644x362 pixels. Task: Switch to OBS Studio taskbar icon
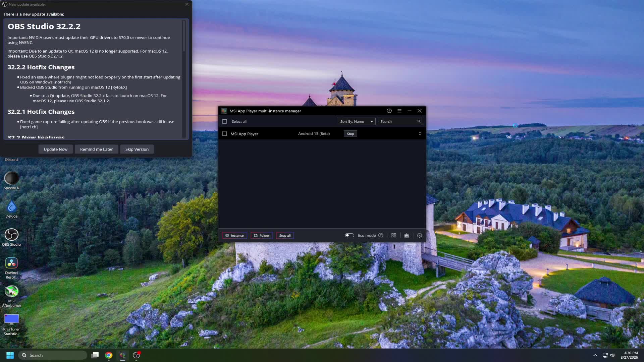click(136, 355)
